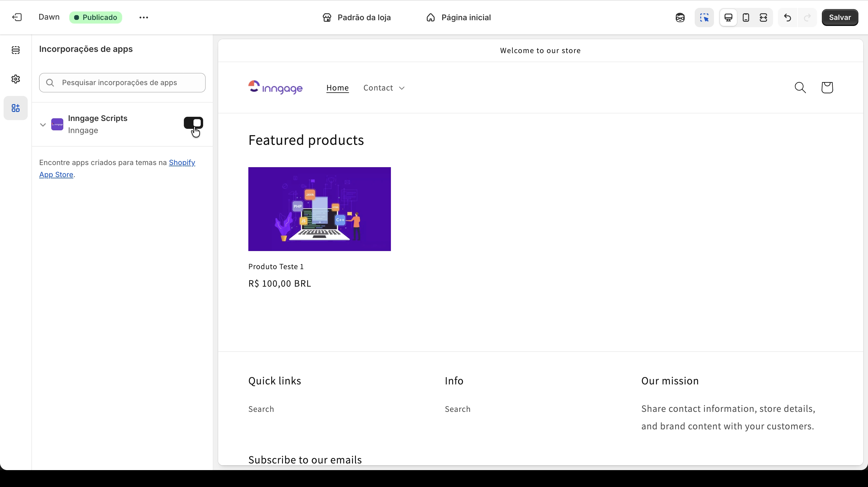Click the exit editor icon
This screenshot has height=487, width=868.
click(17, 18)
